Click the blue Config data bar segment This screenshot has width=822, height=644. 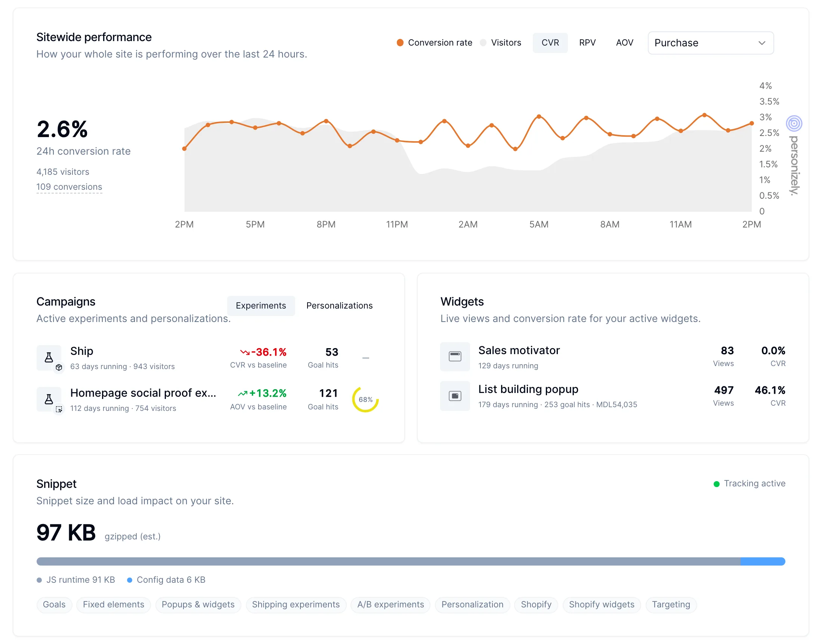point(763,561)
